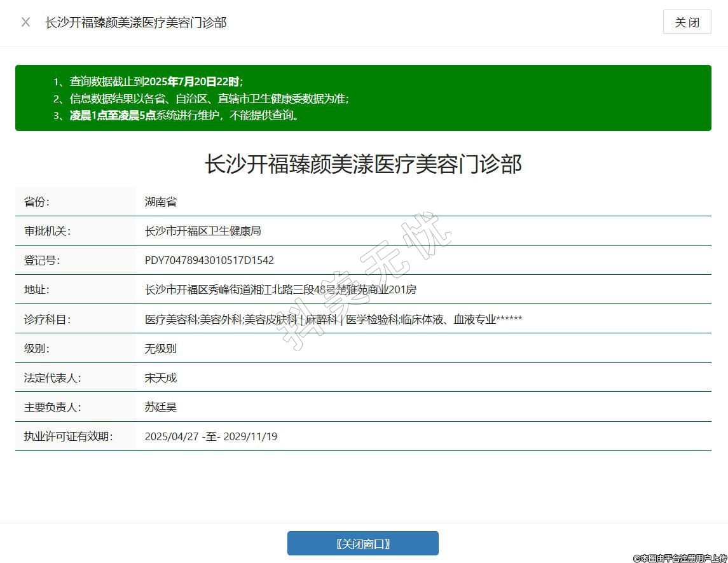The width and height of the screenshot is (728, 563).
Task: Select the 审批机关 value 长沙市开福区卫生健康局
Action: pos(203,231)
